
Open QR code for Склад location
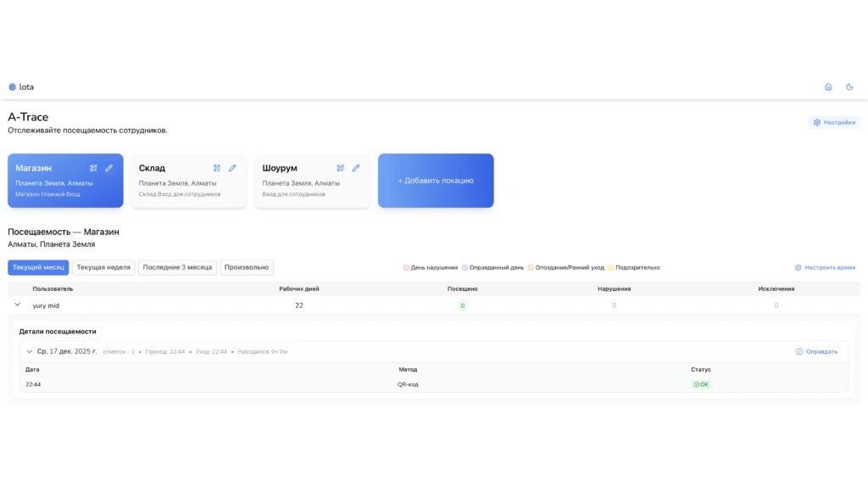point(217,168)
